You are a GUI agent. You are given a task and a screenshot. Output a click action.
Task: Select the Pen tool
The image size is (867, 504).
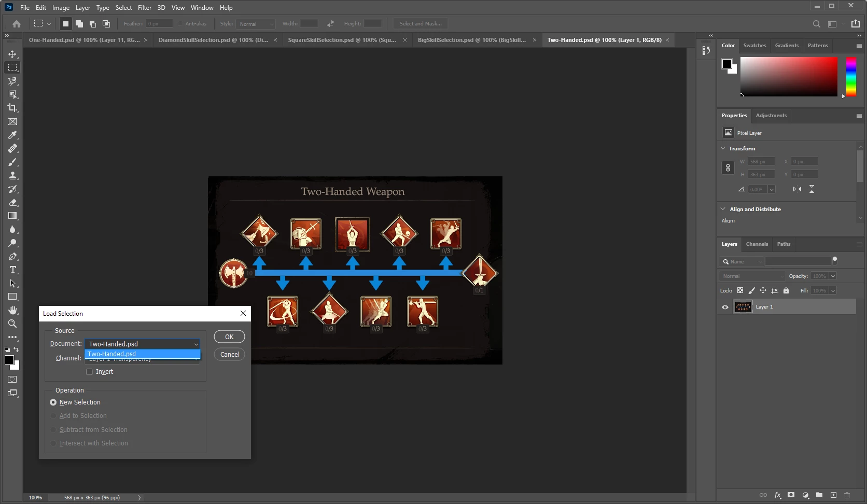point(12,256)
